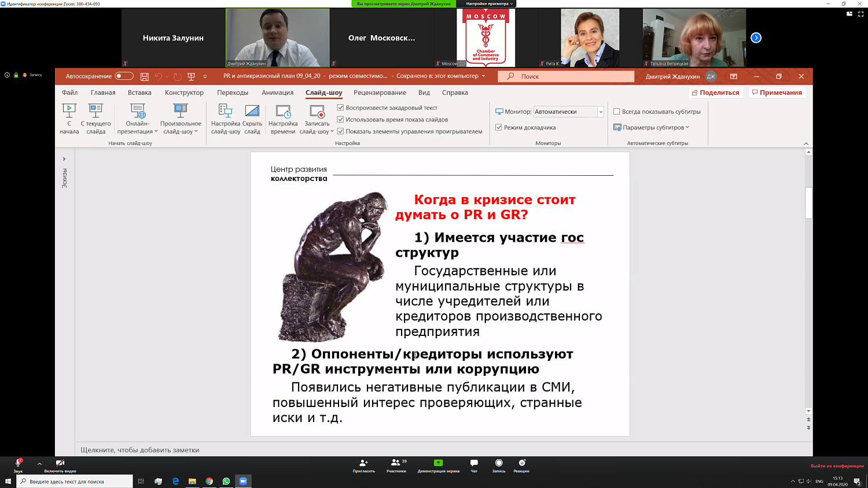Open Произвольное слайд-шоу dropdown
Screen dimensions: 868x488
point(181,119)
